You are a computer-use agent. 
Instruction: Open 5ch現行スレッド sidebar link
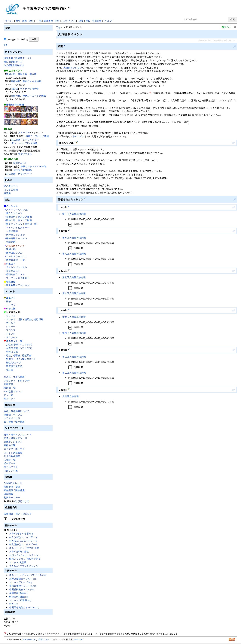tap(13, 483)
